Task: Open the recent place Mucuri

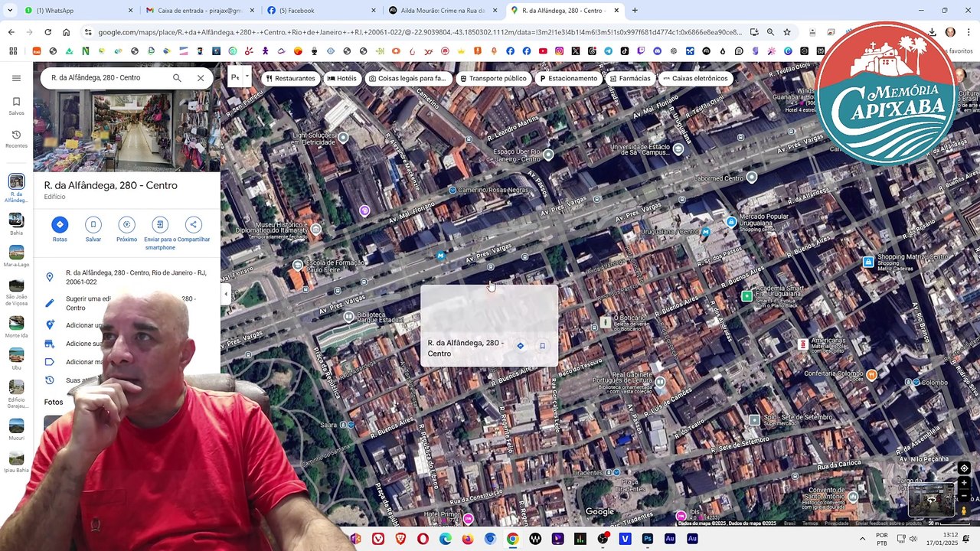Action: (x=16, y=429)
